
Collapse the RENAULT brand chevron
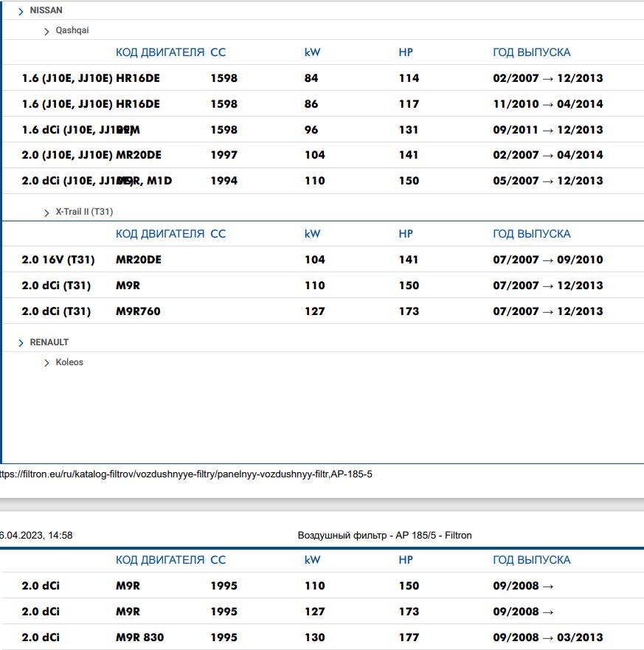[x=21, y=343]
